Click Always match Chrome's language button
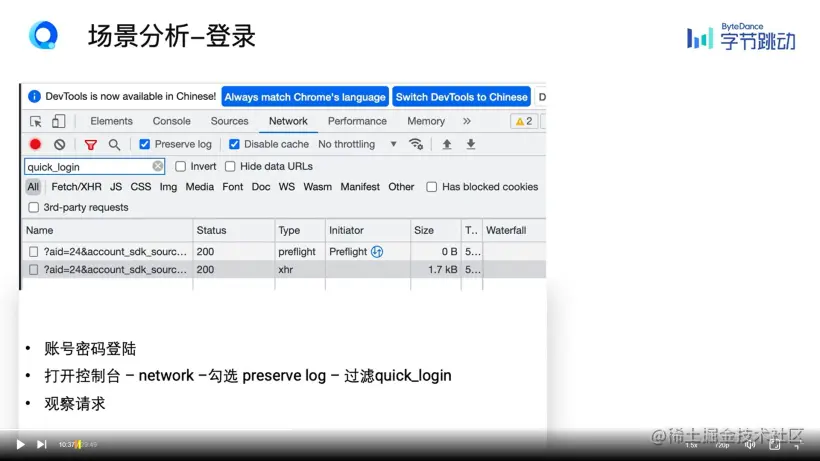Viewport: 820px width, 461px height. point(305,97)
